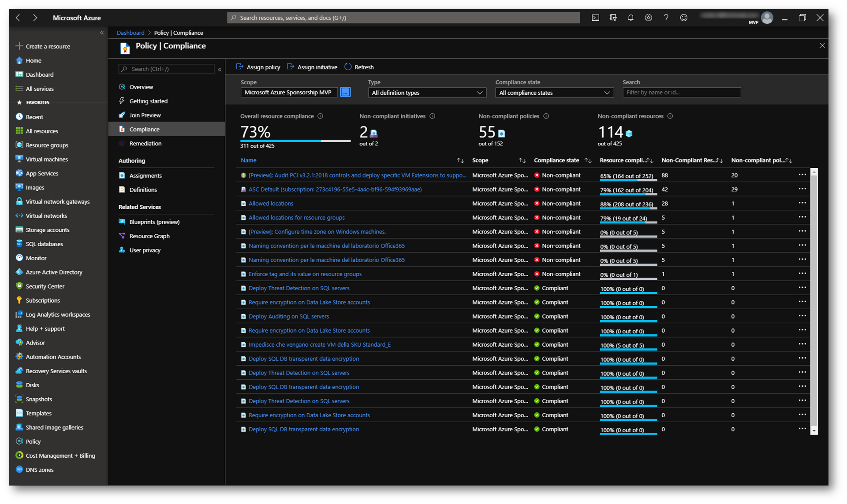Screen dimensions: 847x504
Task: Open portal settings gear icon
Action: tap(648, 18)
